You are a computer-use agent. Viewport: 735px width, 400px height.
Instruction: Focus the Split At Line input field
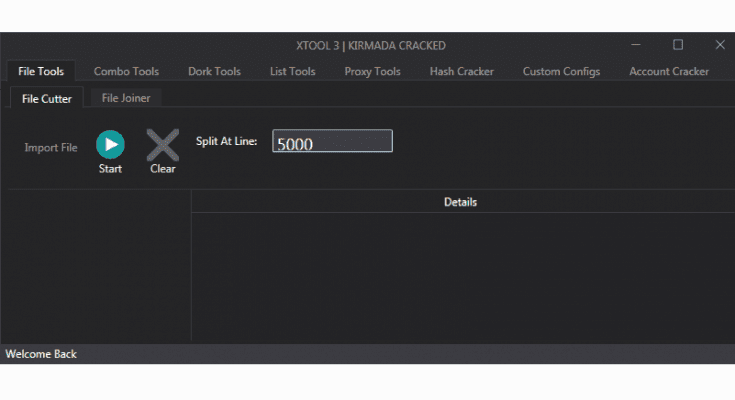pyautogui.click(x=332, y=143)
